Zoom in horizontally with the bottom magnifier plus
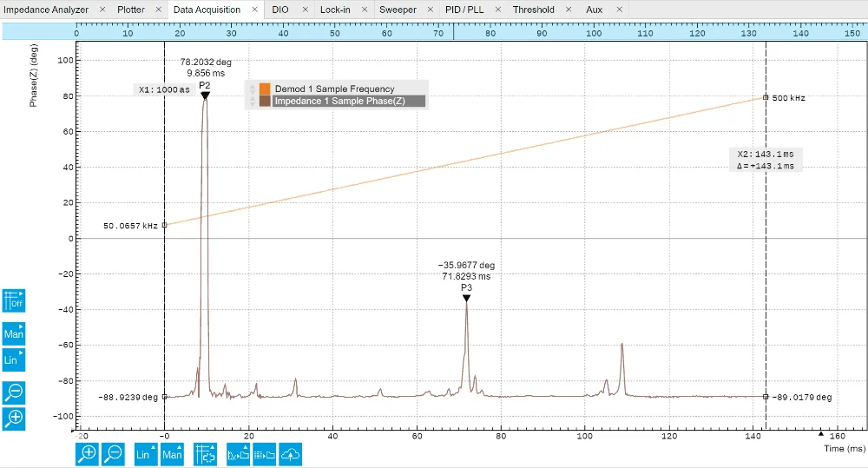 88,454
